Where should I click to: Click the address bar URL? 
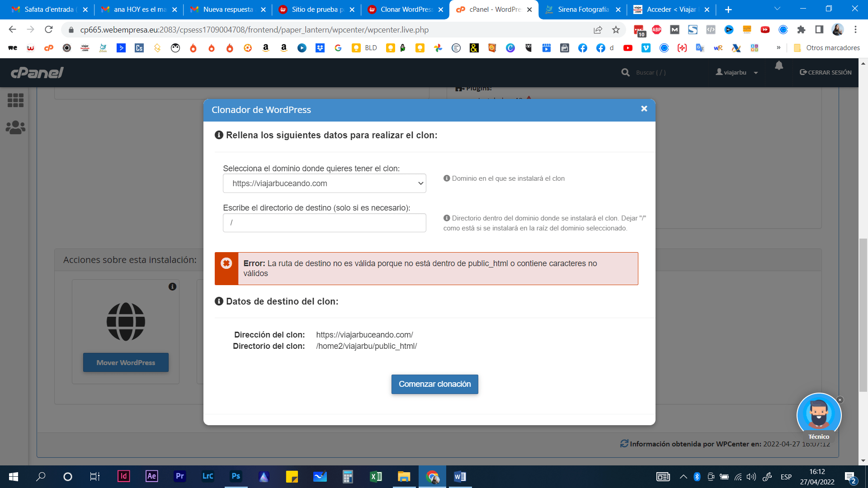255,30
